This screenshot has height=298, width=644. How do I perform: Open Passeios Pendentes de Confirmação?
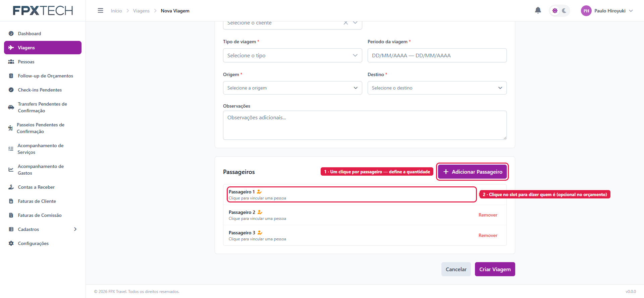(43, 128)
